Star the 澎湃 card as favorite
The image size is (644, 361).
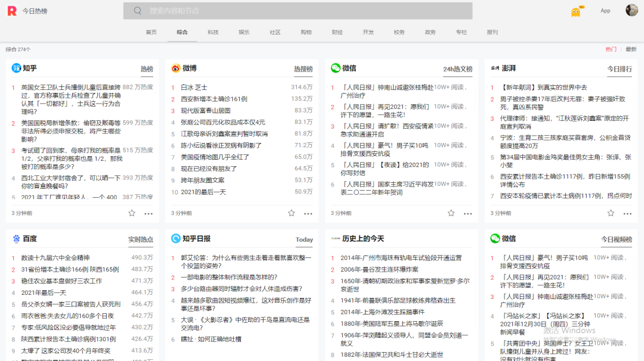click(611, 213)
